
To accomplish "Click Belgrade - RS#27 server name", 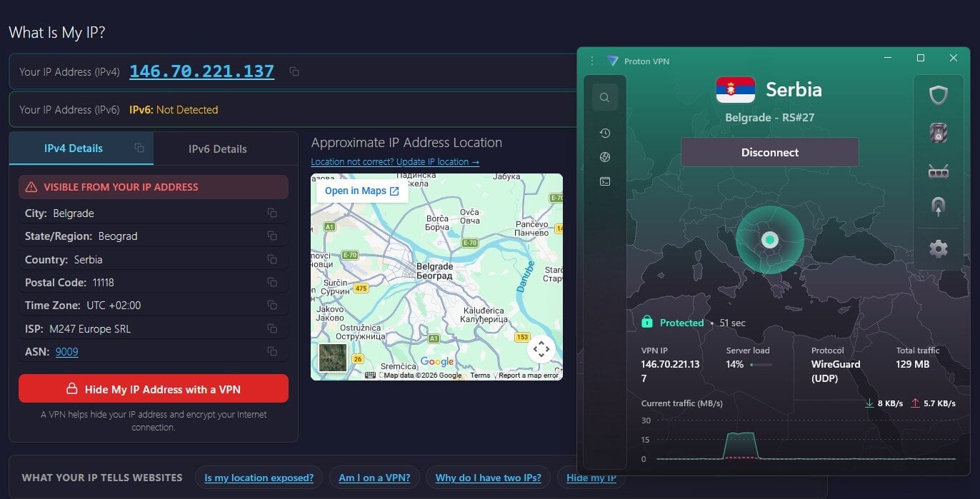I will 769,118.
